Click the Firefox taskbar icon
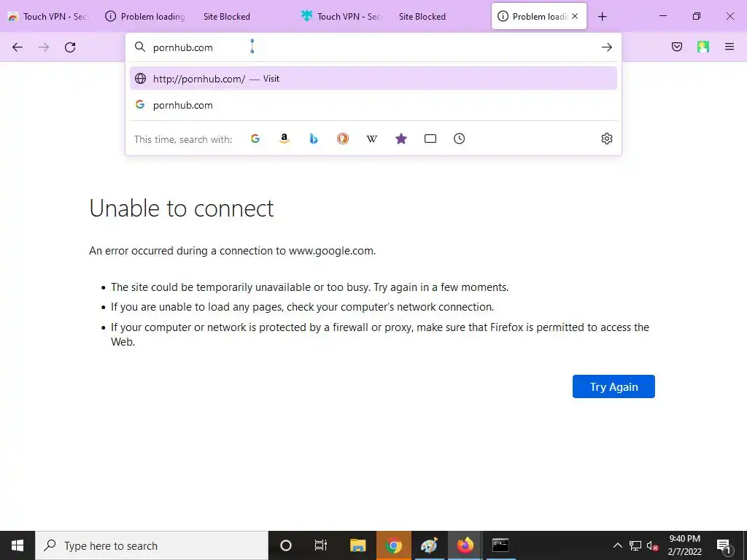Viewport: 747px width, 560px height. click(465, 545)
